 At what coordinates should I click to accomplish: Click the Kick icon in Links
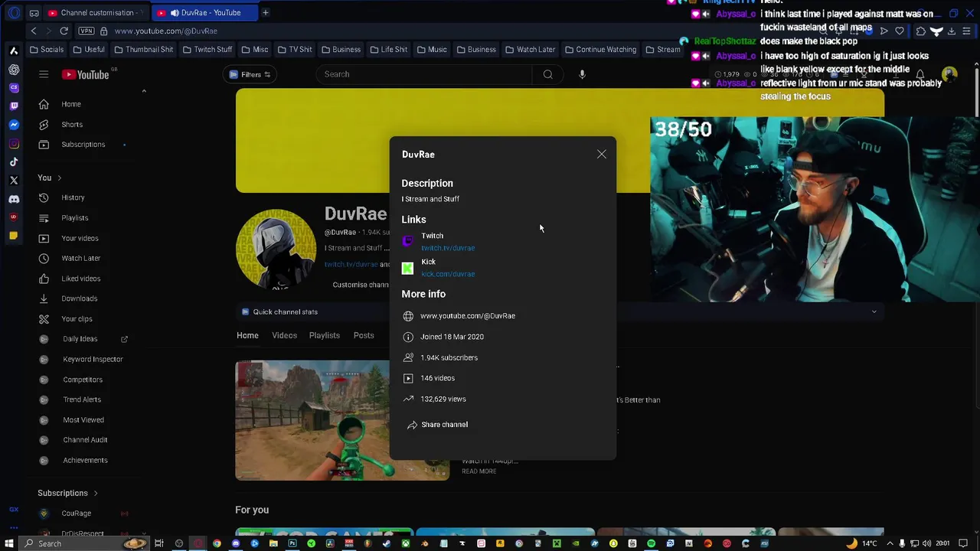pyautogui.click(x=407, y=268)
